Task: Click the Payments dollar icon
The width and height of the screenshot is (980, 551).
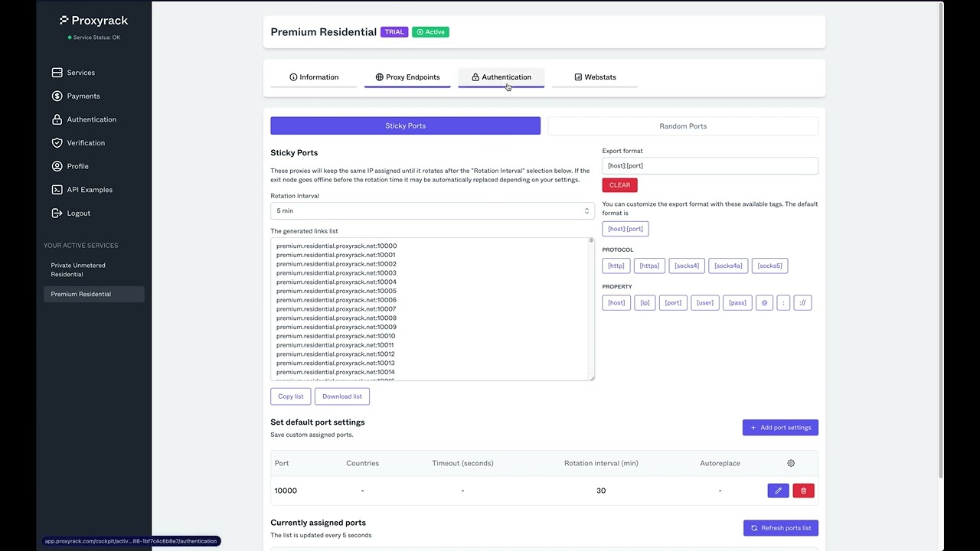Action: 57,96
